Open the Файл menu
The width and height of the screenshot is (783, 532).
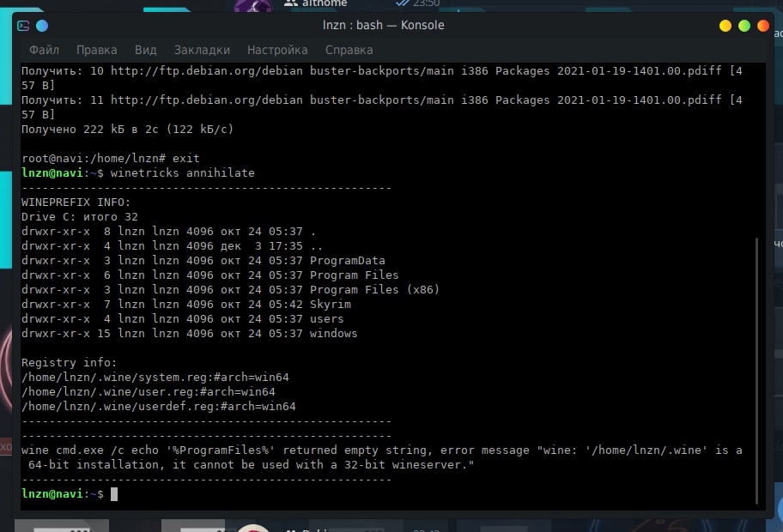click(x=44, y=50)
